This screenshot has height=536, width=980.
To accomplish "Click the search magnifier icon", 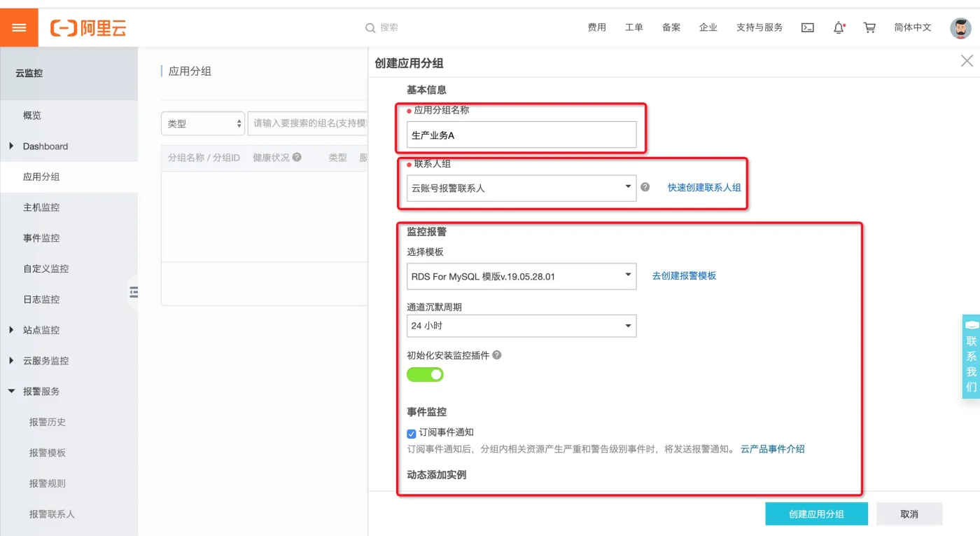I will pos(370,28).
